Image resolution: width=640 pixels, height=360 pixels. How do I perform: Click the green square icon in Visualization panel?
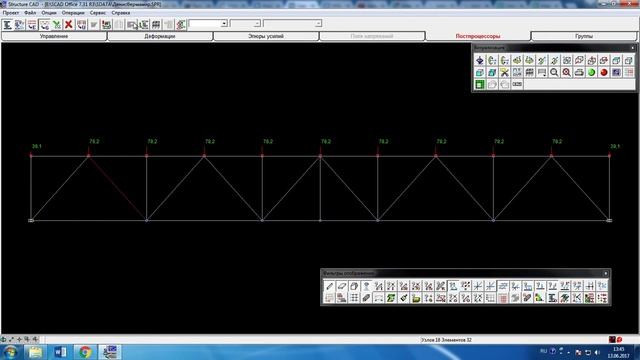click(x=480, y=84)
